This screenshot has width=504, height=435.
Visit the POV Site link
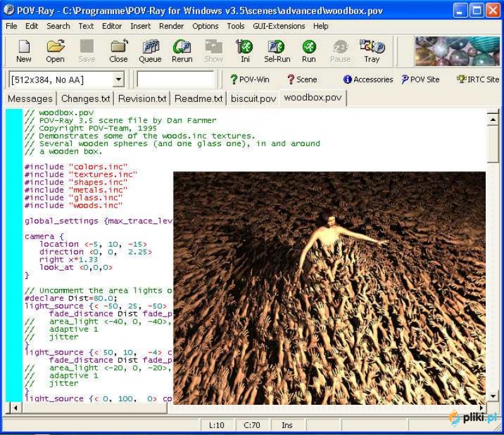420,79
